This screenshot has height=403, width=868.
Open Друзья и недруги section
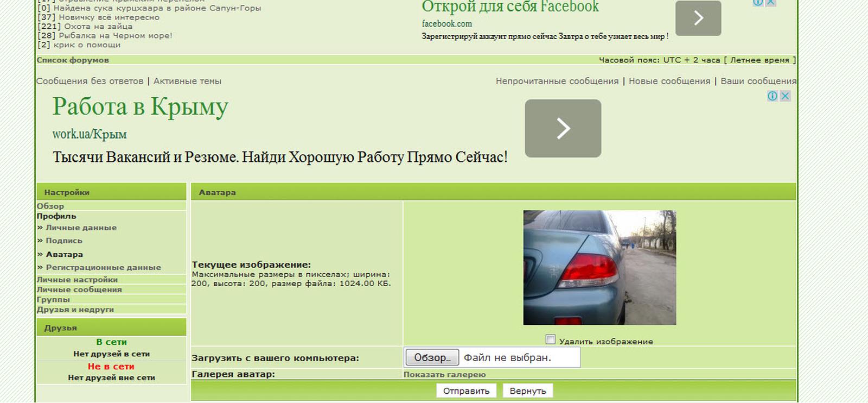(x=75, y=310)
